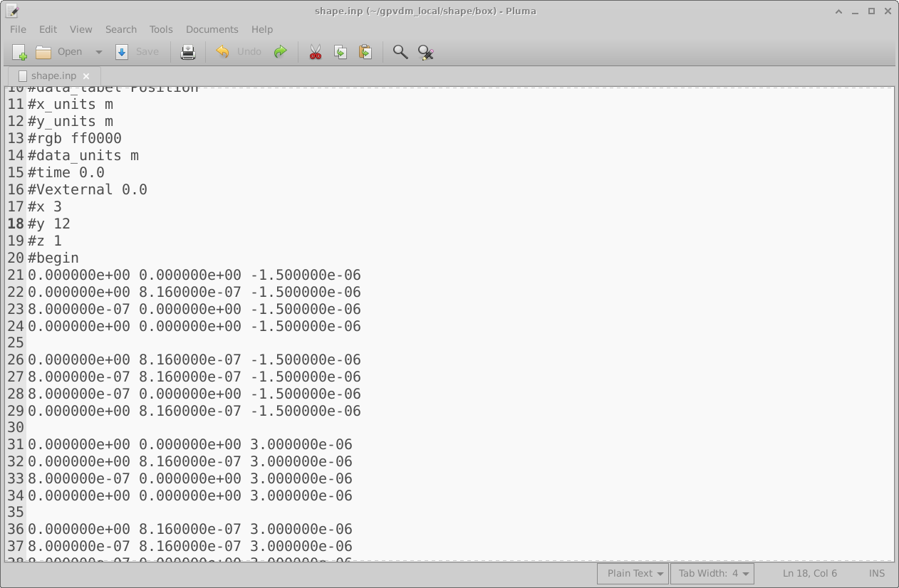
Task: Print the current document
Action: pos(187,51)
